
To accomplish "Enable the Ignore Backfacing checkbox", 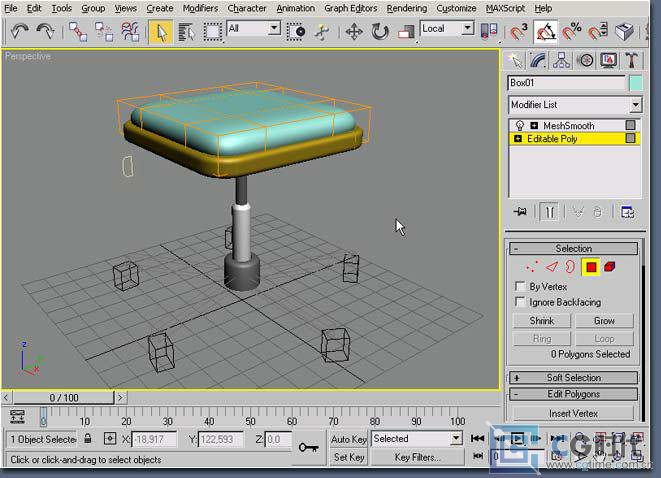I will point(520,302).
